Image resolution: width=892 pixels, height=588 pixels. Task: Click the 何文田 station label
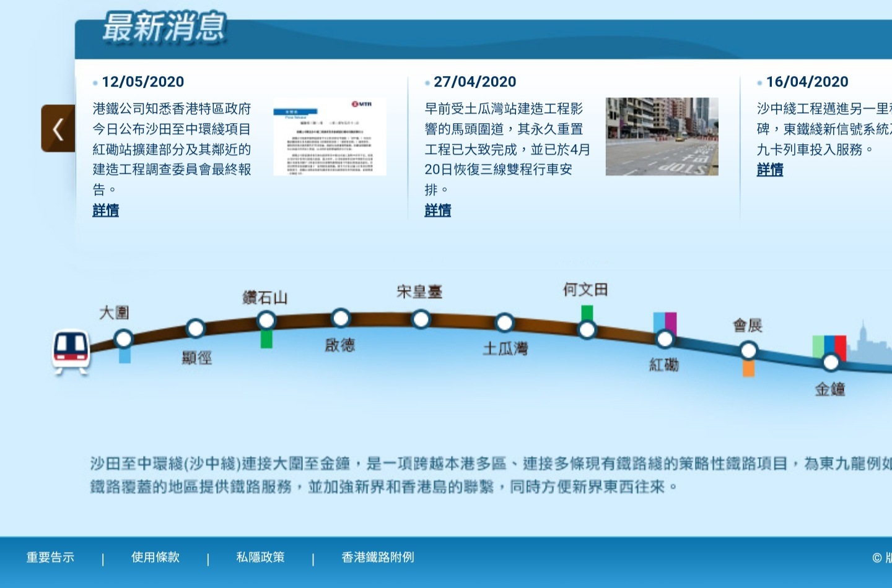point(585,289)
